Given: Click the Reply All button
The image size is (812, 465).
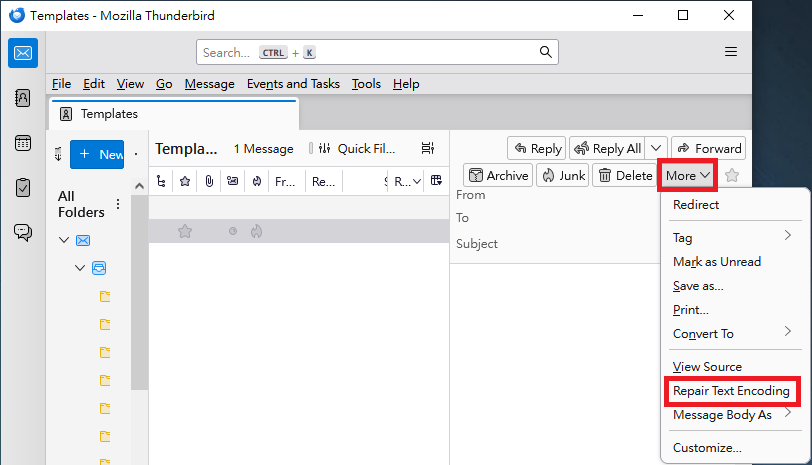Looking at the screenshot, I should 608,149.
